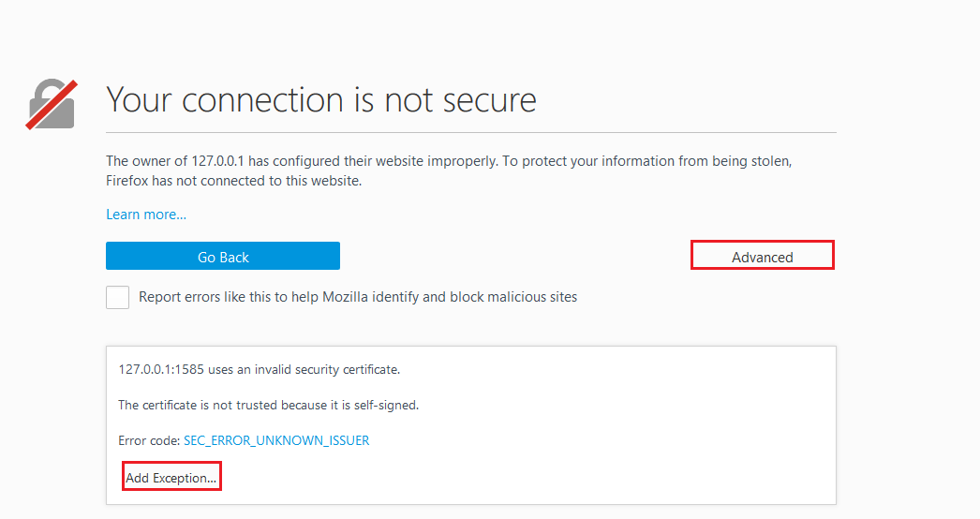Screen dimensions: 980x519
Task: Click the word "secure" in the page heading
Action: tap(490, 99)
